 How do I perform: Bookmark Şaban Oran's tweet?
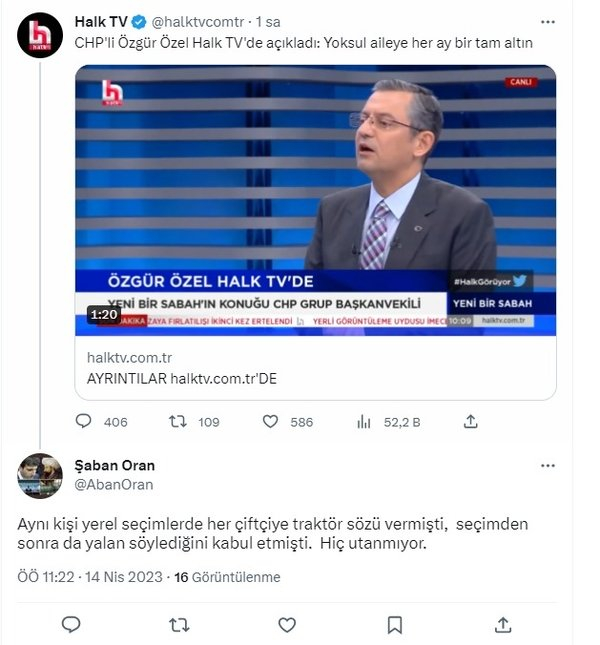tap(395, 625)
